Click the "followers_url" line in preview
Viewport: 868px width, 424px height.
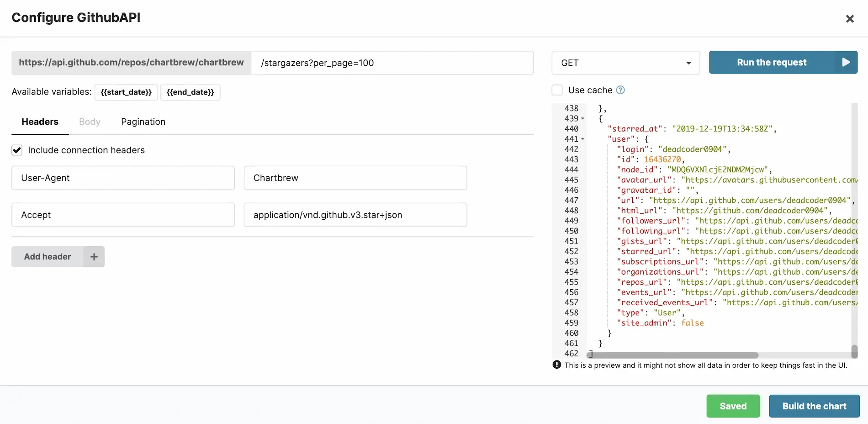tap(737, 221)
